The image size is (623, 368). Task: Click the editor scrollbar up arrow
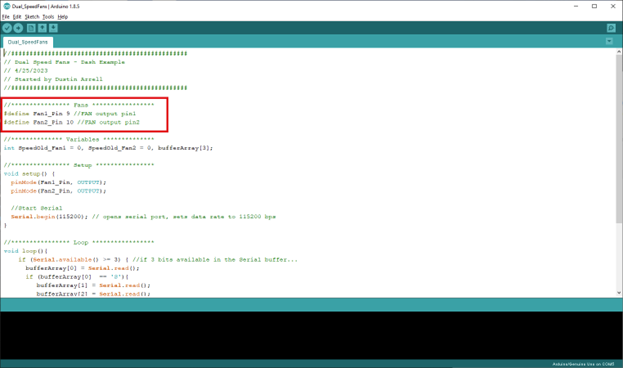(619, 52)
